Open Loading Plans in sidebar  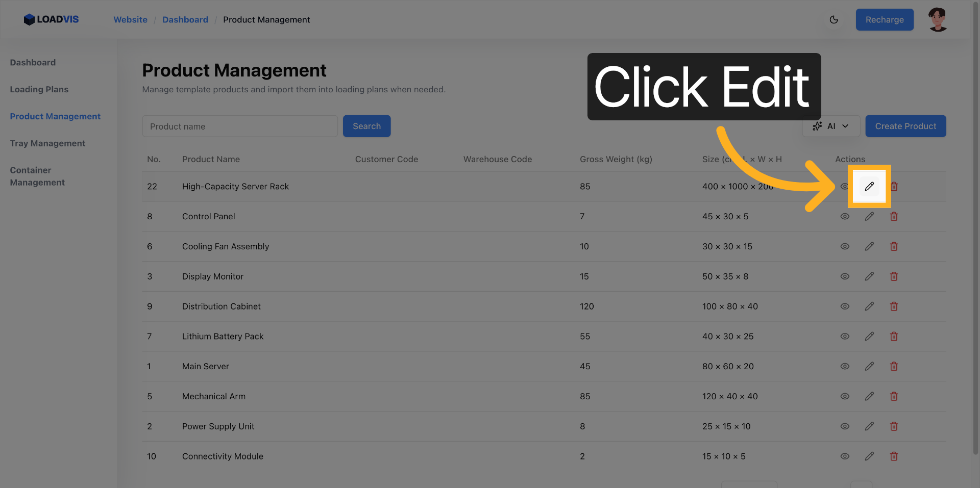(x=39, y=90)
